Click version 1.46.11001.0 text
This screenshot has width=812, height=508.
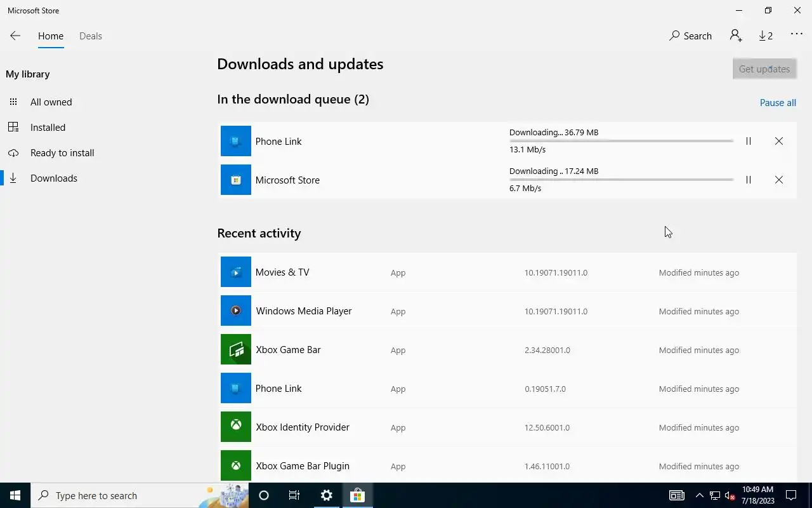click(x=547, y=466)
